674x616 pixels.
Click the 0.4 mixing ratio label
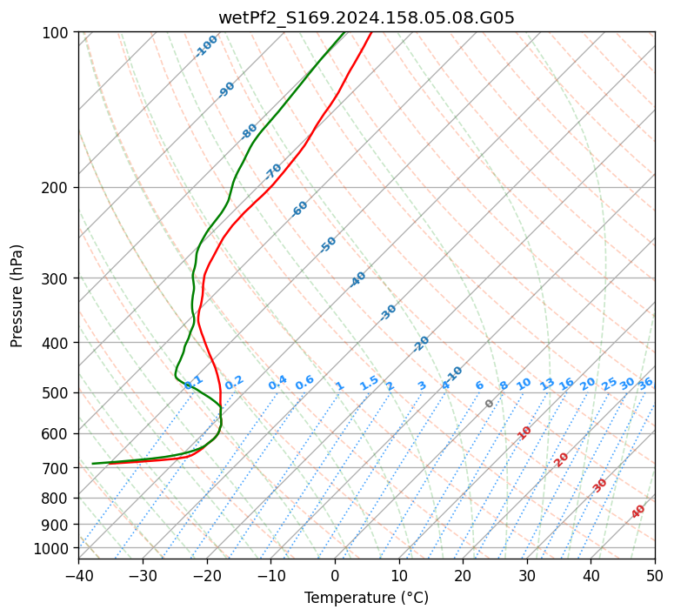(x=277, y=383)
